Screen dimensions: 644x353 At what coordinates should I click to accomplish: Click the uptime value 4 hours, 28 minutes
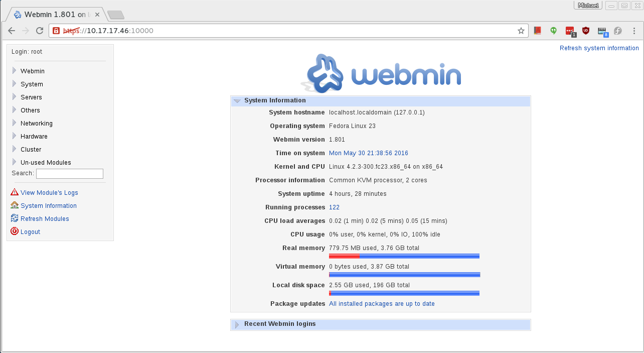pyautogui.click(x=358, y=194)
